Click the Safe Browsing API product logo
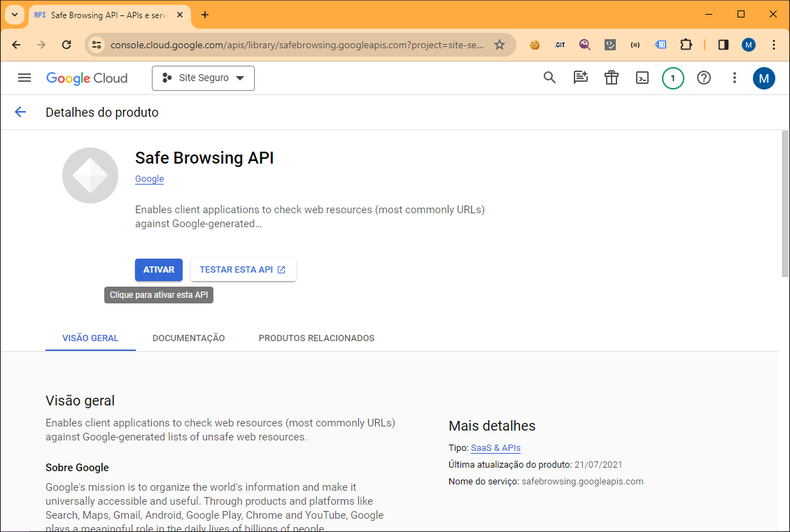The image size is (790, 532). click(x=90, y=175)
